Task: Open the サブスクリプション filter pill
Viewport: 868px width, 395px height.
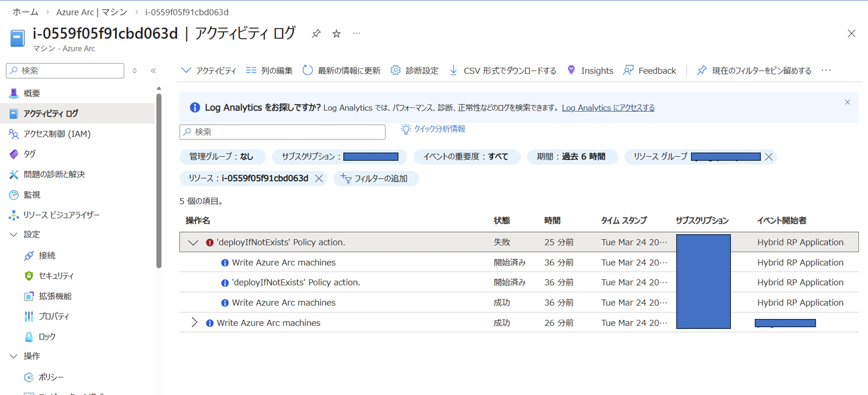Action: coord(339,156)
